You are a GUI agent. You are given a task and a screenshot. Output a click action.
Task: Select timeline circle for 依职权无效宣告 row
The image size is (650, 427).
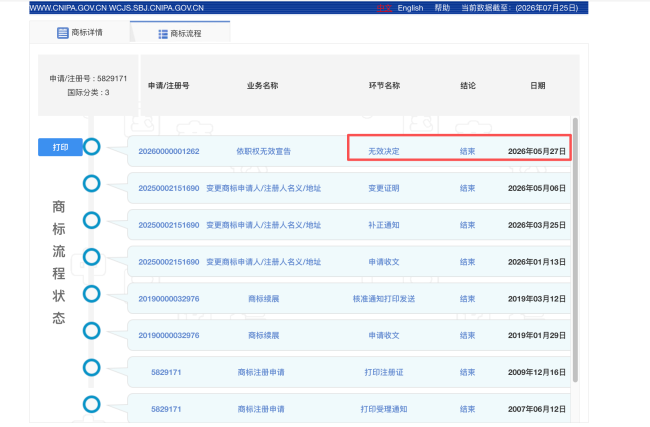[x=92, y=147]
